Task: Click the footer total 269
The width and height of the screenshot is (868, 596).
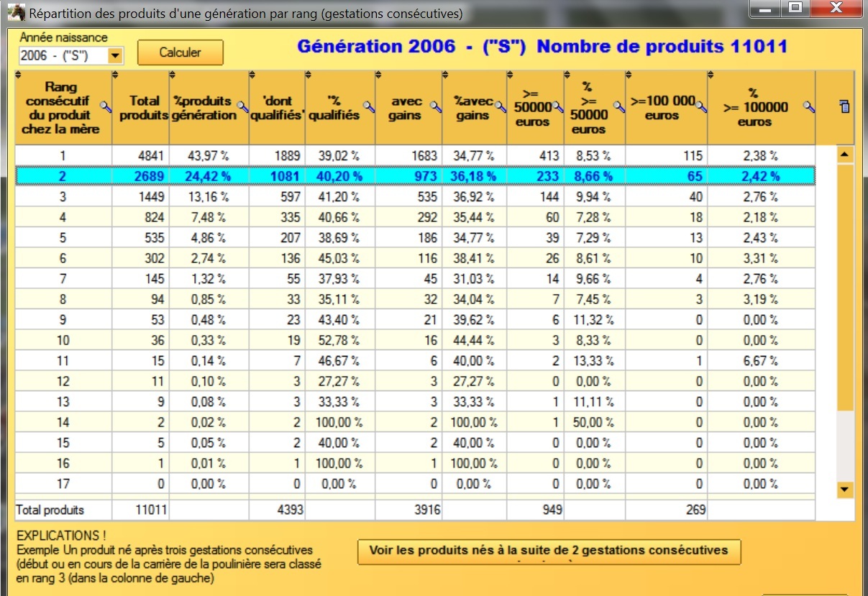Action: pos(667,510)
